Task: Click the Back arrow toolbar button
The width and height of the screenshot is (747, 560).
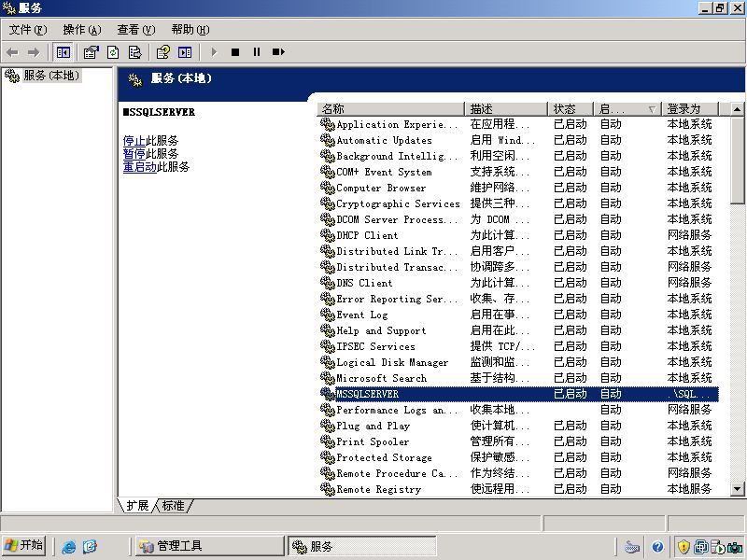Action: pos(13,52)
